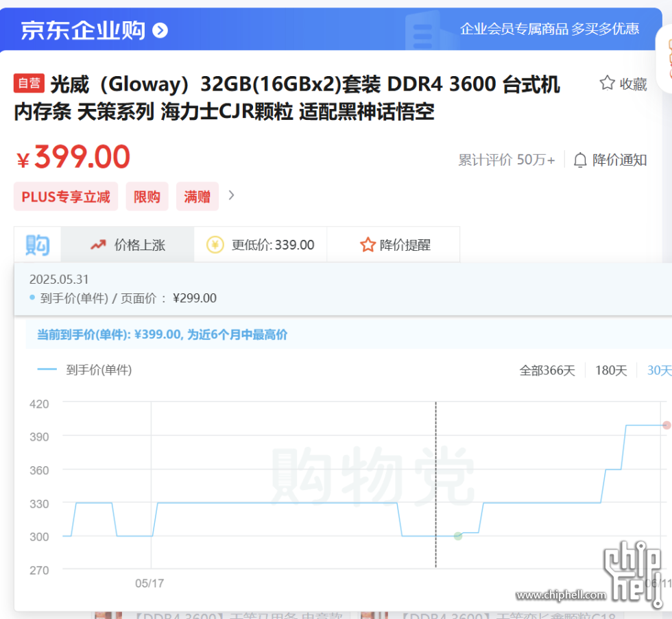The height and width of the screenshot is (619, 672).
Task: Open the 降价提醒 tab
Action: tap(394, 245)
